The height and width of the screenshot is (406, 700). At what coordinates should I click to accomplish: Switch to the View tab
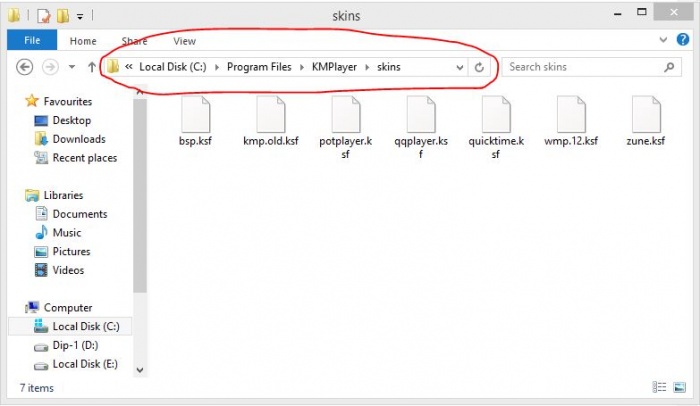pyautogui.click(x=184, y=41)
